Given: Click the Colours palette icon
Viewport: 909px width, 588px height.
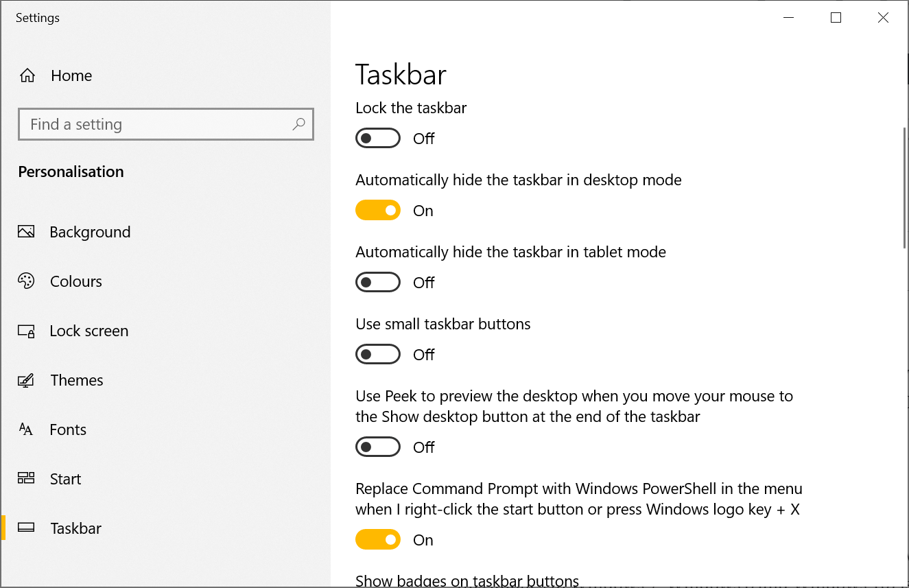Looking at the screenshot, I should (27, 281).
